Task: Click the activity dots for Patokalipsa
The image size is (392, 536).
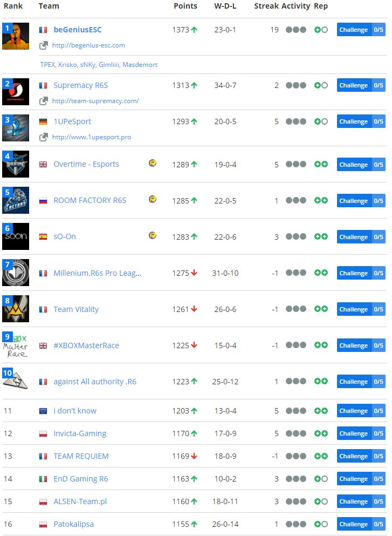Action: (296, 524)
